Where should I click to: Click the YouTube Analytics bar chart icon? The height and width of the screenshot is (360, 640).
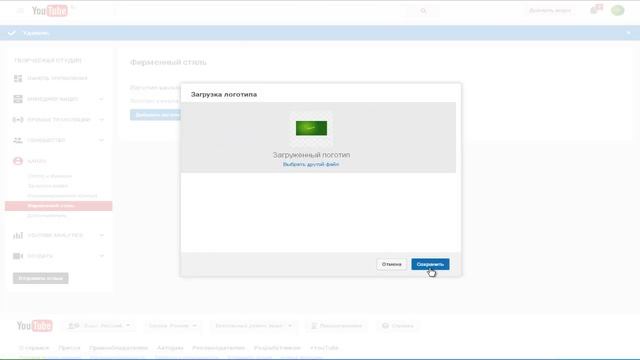coord(18,235)
